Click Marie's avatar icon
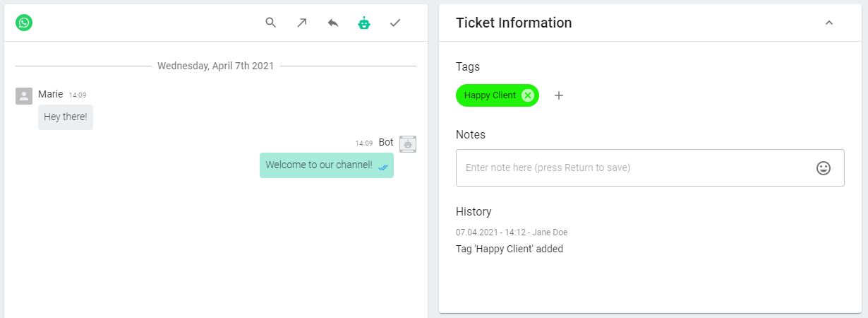 click(x=24, y=96)
